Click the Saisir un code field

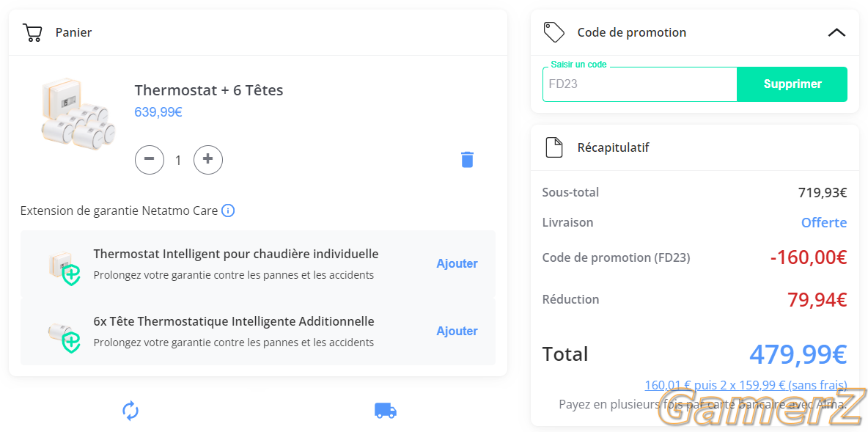[639, 84]
